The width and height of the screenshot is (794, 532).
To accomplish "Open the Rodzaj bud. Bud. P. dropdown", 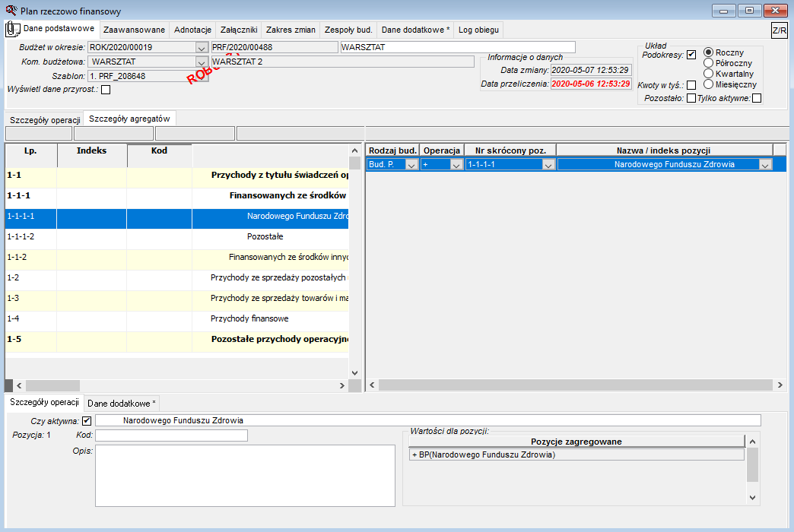I will pyautogui.click(x=411, y=164).
